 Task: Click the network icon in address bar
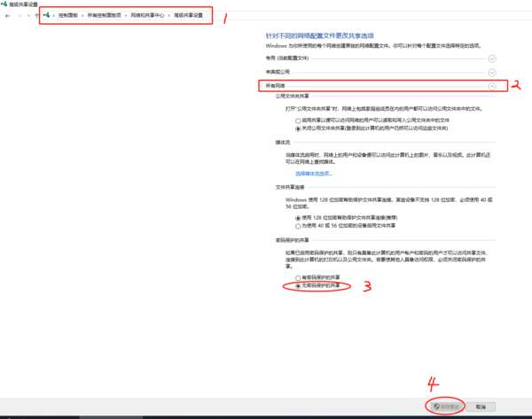(46, 16)
